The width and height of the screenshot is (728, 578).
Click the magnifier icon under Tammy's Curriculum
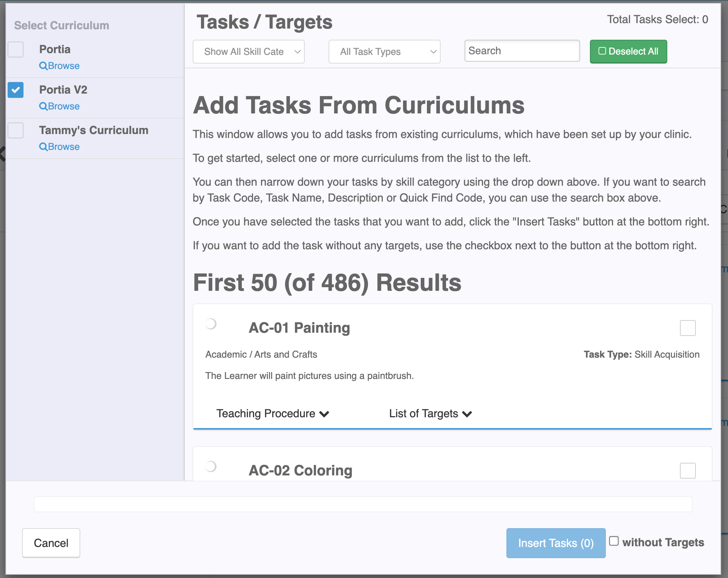click(x=43, y=147)
